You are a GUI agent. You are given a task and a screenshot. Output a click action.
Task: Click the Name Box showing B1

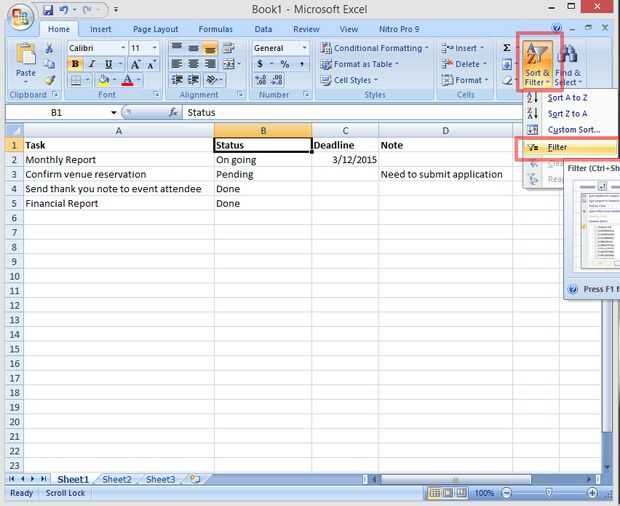click(59, 113)
